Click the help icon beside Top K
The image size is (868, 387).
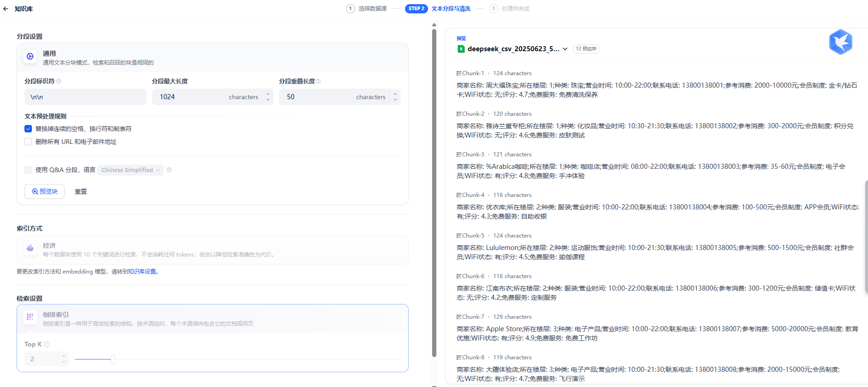point(47,344)
